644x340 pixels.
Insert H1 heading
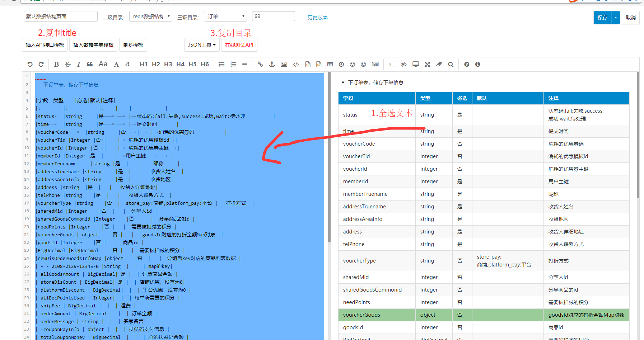tap(144, 64)
